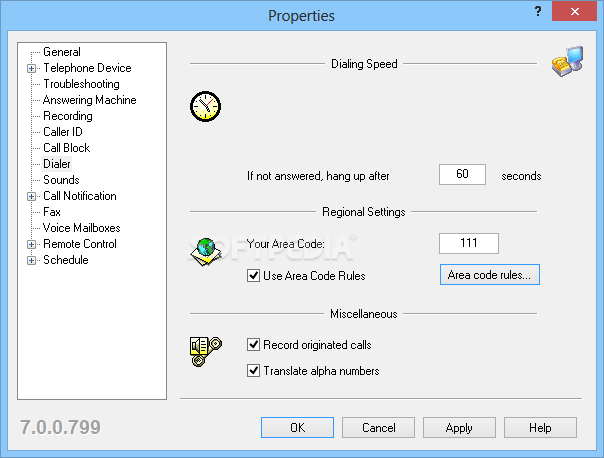Image resolution: width=604 pixels, height=458 pixels.
Task: Disable Record originated calls
Action: click(x=253, y=345)
